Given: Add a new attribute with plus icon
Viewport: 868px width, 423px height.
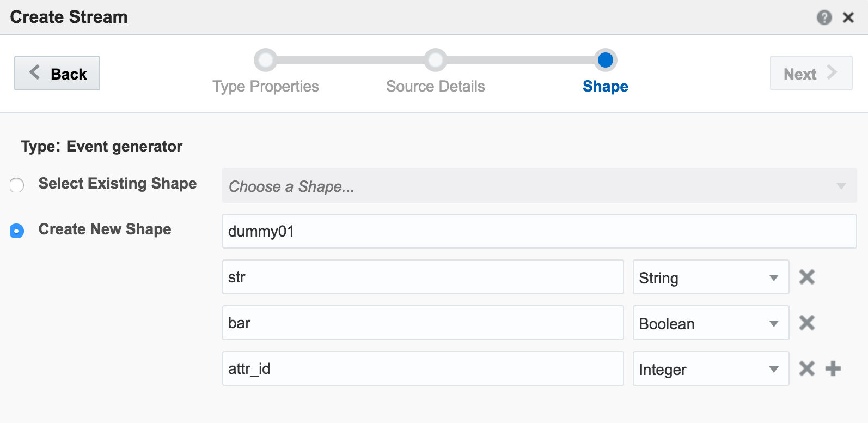Looking at the screenshot, I should 833,368.
